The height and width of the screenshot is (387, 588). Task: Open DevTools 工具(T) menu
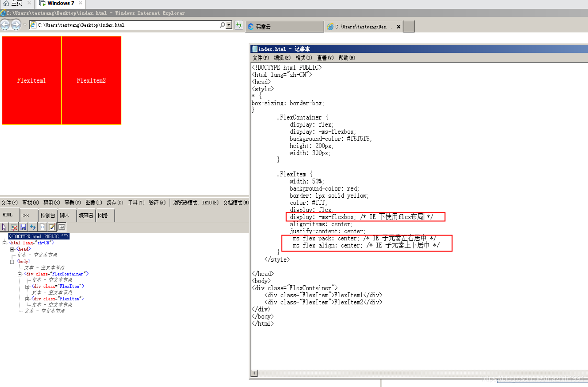coord(136,203)
